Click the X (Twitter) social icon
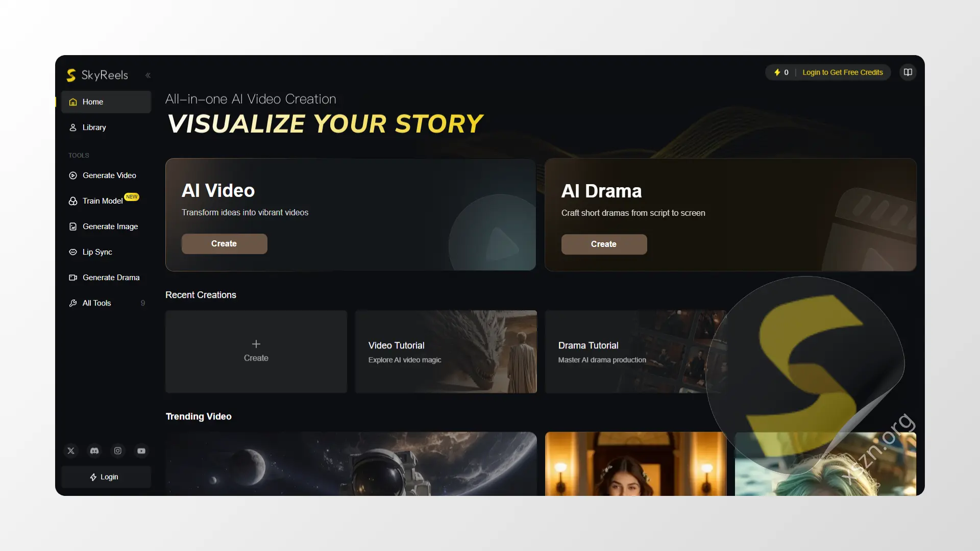The image size is (980, 551). coord(71,451)
